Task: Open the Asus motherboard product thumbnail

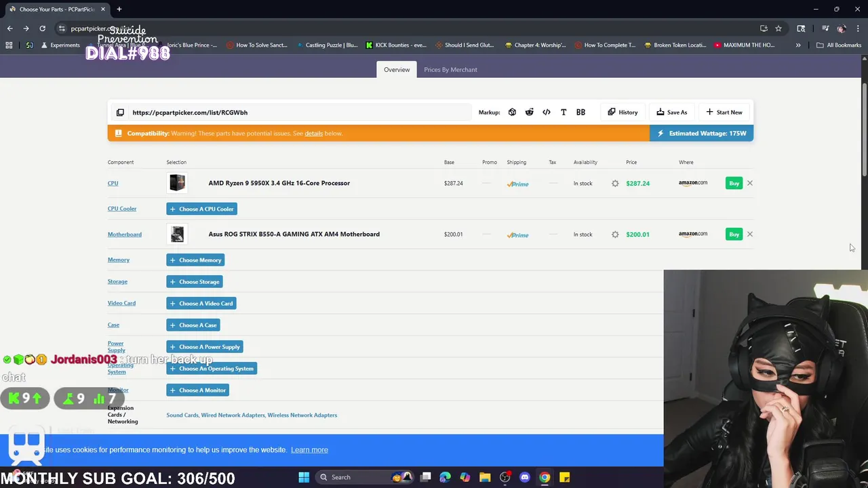Action: point(177,234)
